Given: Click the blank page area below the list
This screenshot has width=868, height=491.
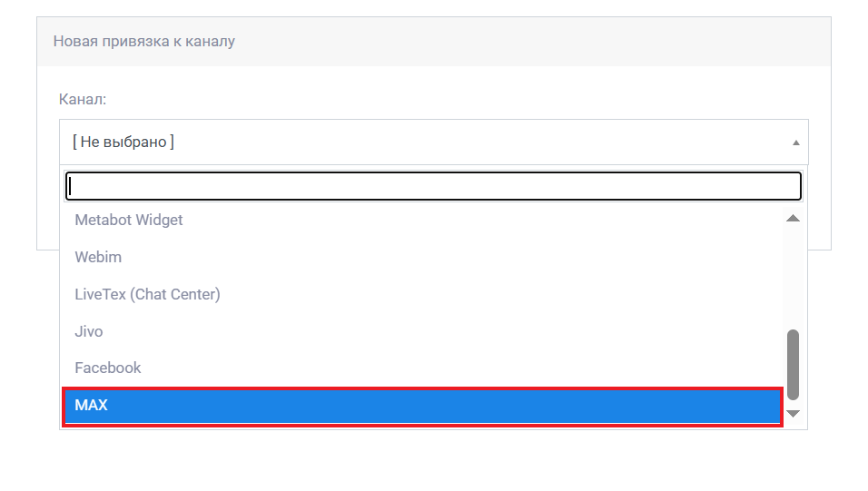Looking at the screenshot, I should point(433,463).
